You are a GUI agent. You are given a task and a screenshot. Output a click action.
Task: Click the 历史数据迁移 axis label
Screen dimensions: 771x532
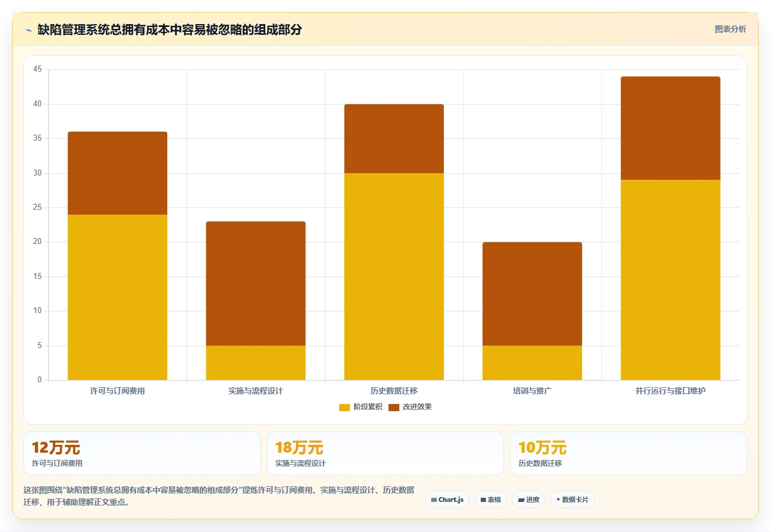pyautogui.click(x=394, y=391)
